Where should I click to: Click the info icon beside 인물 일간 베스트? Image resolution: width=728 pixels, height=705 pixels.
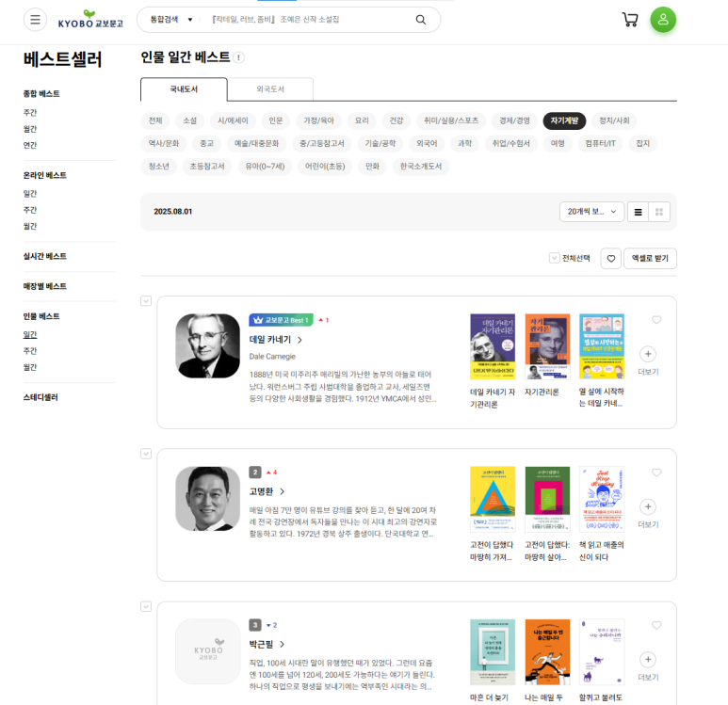tap(238, 57)
